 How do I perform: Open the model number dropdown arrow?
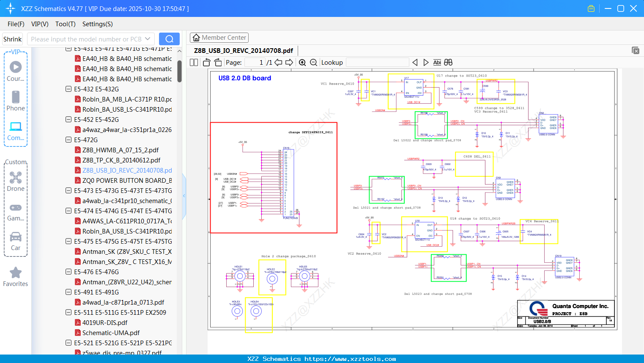tap(148, 39)
